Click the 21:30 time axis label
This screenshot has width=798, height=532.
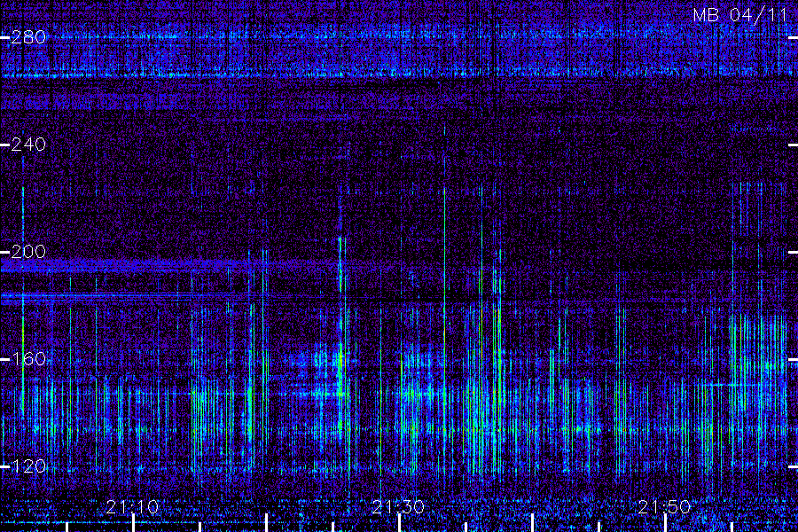398,507
